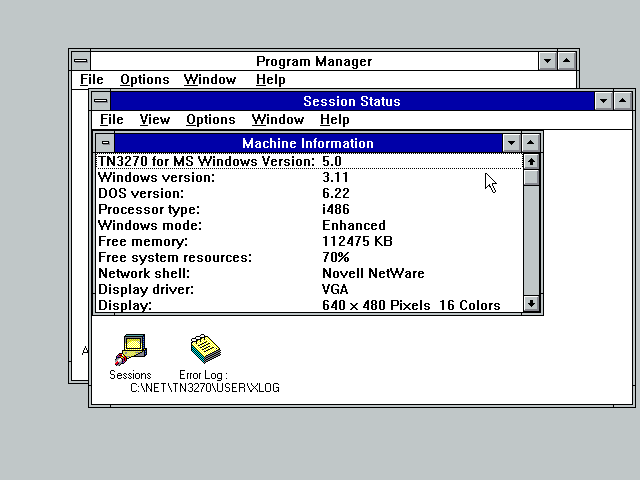Click the Session Status title bar

click(x=352, y=101)
